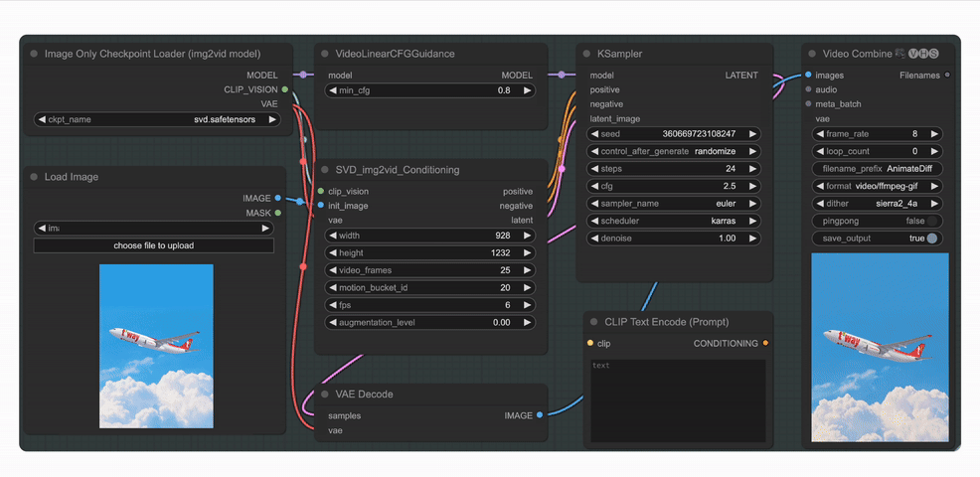Screen dimensions: 980x477
Task: Increase denoise value with right arrow
Action: (x=752, y=238)
